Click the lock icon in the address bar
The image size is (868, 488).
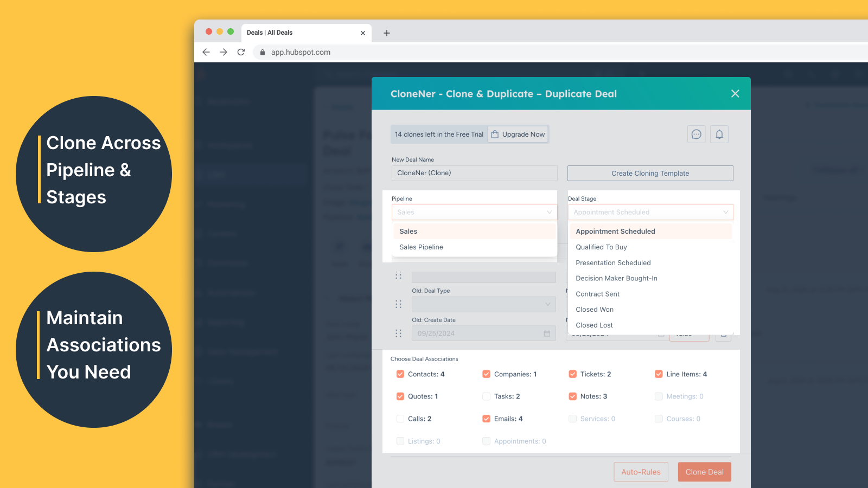[x=263, y=53]
